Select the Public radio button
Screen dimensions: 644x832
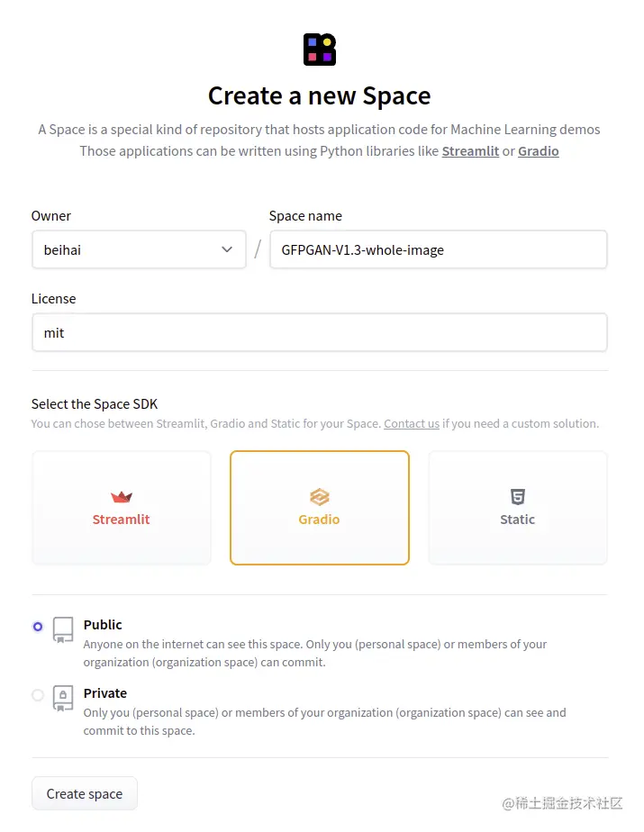click(x=38, y=627)
